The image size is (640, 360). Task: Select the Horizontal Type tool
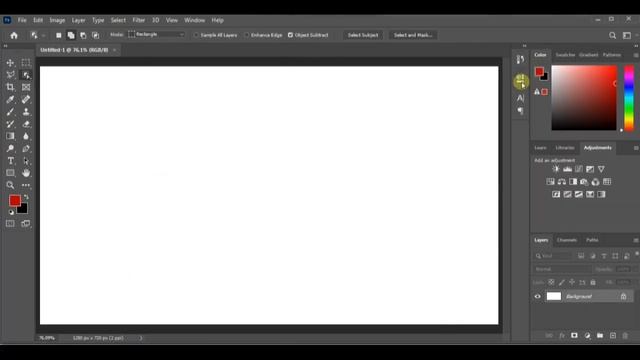(10, 161)
